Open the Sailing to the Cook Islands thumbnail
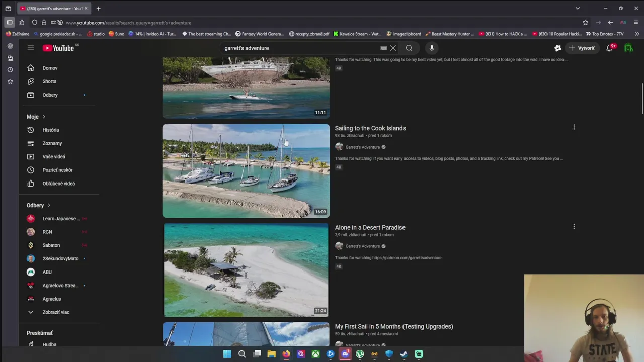Screen dimensions: 644x362 (246, 171)
